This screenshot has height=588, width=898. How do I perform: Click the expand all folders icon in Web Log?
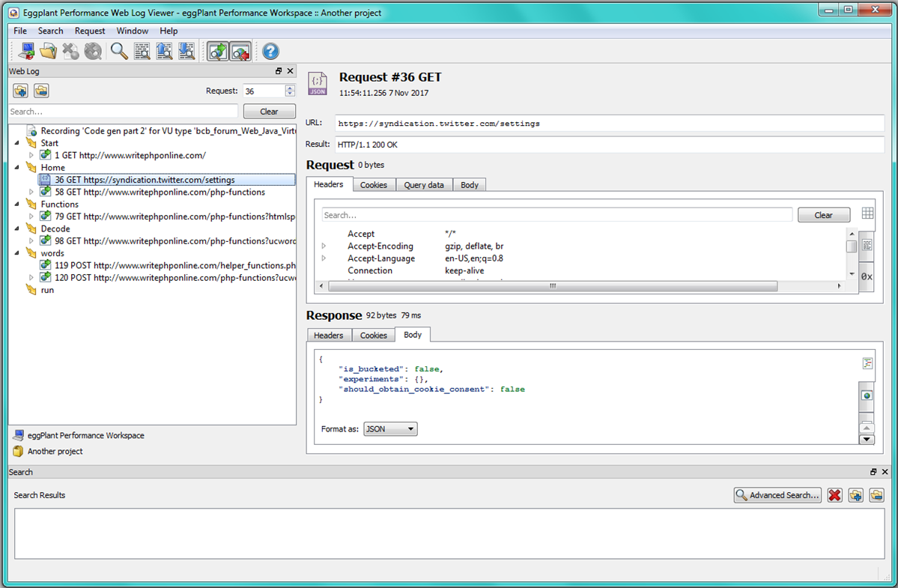coord(20,91)
